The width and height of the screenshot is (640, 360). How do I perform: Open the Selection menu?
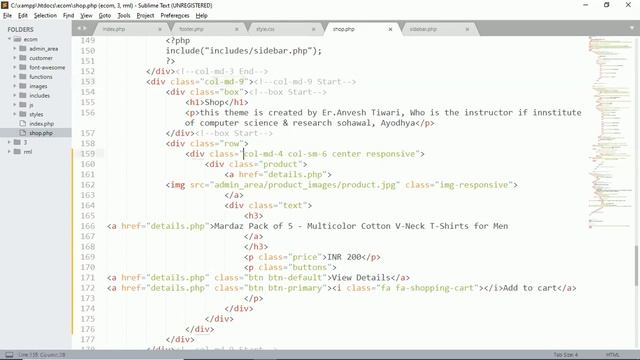tap(45, 16)
